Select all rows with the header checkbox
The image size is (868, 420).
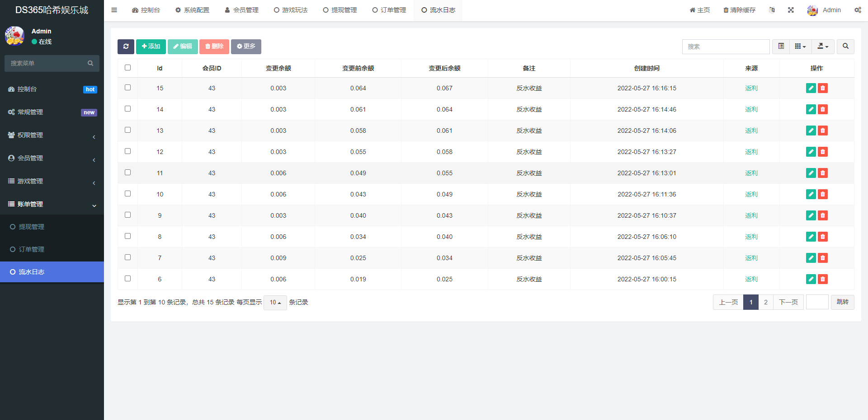coord(127,67)
